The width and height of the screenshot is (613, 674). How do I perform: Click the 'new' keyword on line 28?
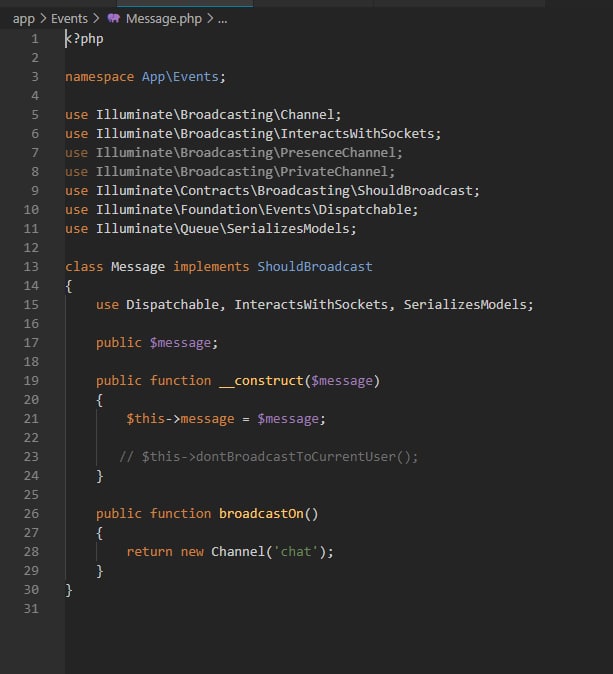click(192, 552)
